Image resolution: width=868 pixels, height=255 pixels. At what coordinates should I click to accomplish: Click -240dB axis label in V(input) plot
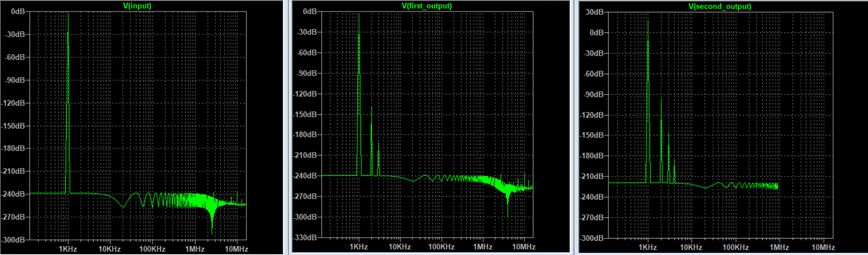(x=13, y=194)
